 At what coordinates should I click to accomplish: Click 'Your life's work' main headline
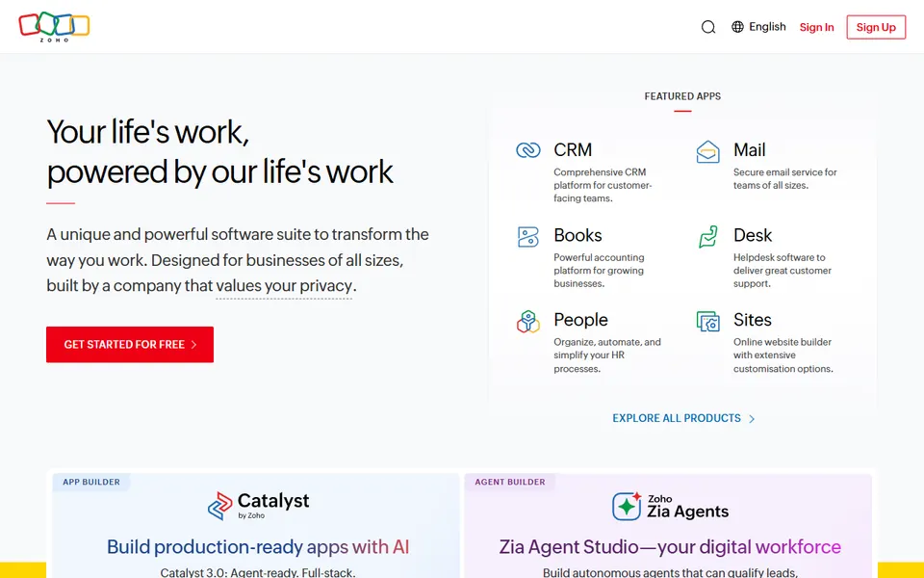[219, 151]
